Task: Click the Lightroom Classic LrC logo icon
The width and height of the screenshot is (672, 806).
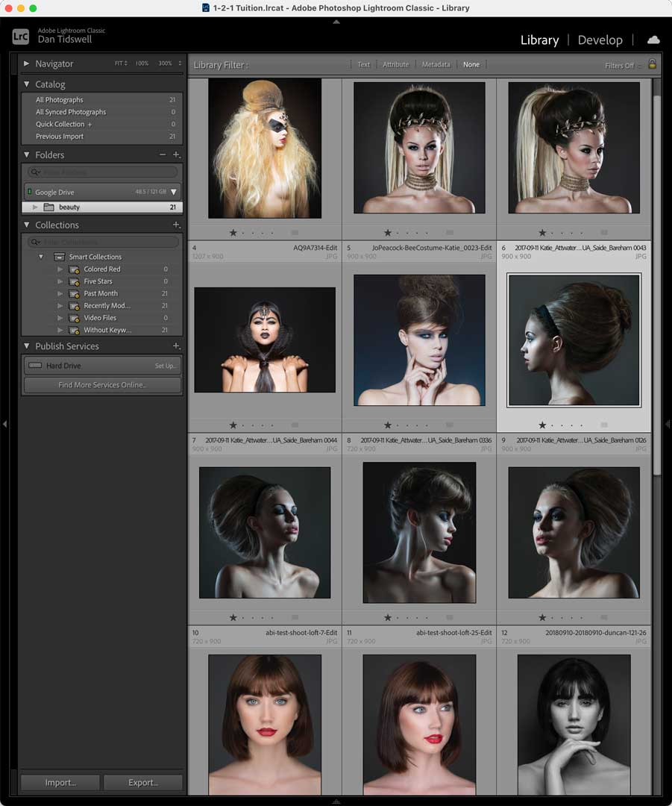Action: point(20,35)
